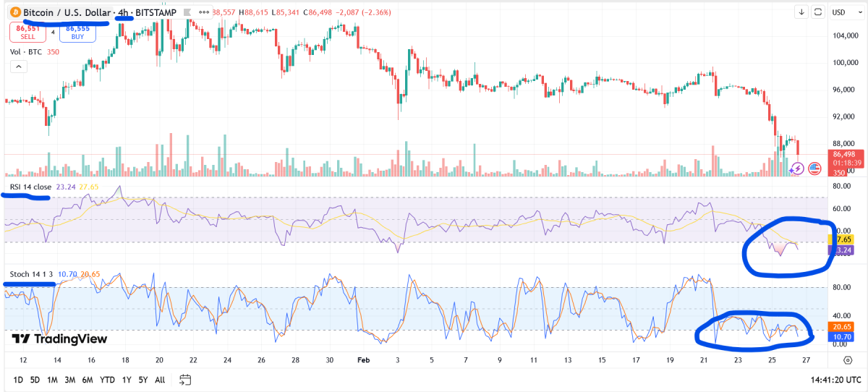Open the Bitcoin / U.S. Dollar symbol search
This screenshot has width=868, height=392.
pos(67,13)
